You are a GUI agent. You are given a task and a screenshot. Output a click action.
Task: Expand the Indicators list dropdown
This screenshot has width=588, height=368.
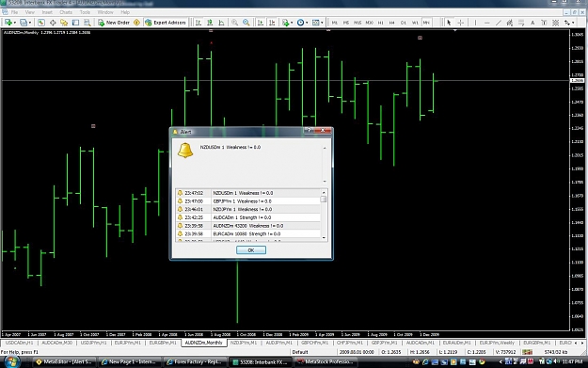[287, 23]
